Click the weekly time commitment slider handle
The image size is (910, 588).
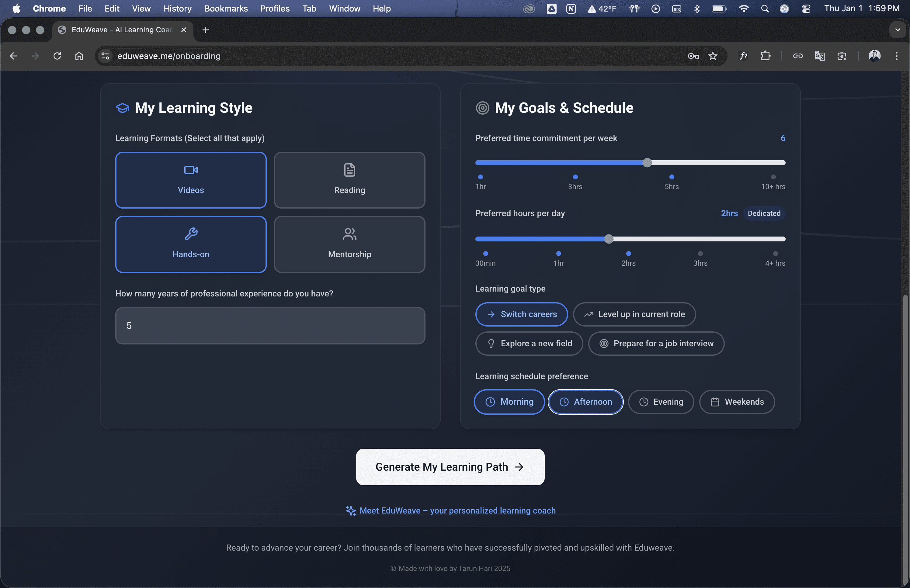pyautogui.click(x=647, y=163)
